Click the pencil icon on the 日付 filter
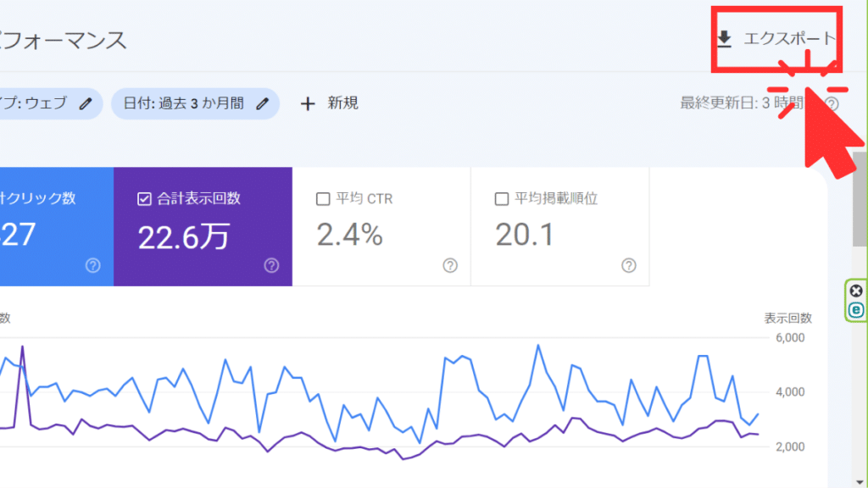The image size is (868, 488). click(263, 103)
